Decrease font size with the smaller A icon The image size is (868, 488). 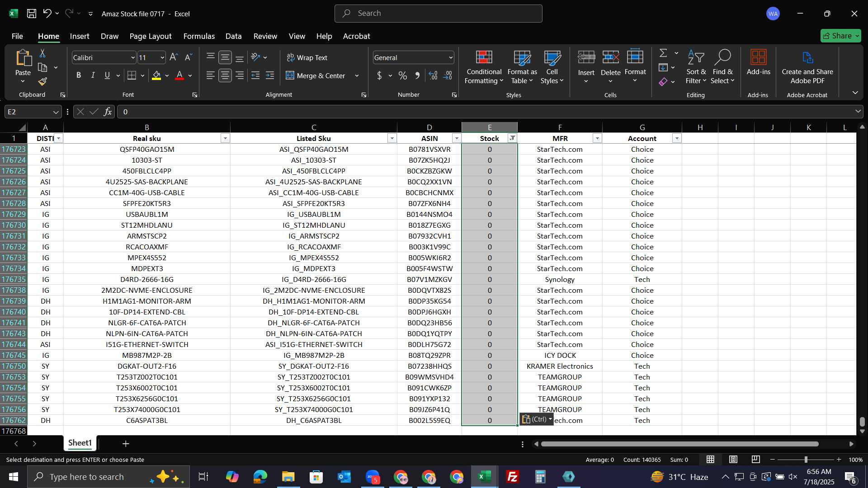point(189,57)
